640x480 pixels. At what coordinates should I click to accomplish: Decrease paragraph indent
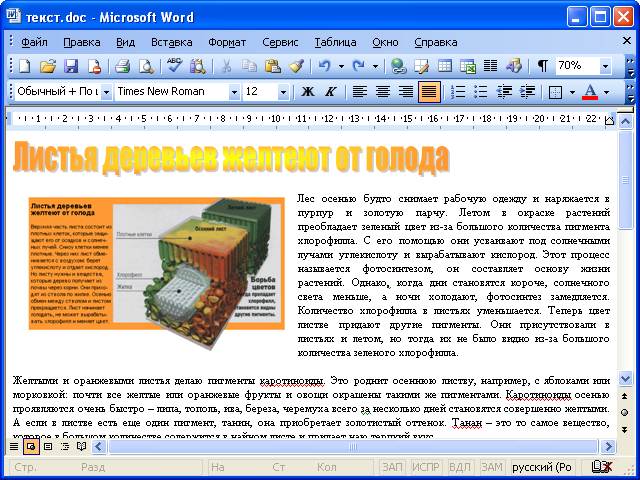click(504, 91)
